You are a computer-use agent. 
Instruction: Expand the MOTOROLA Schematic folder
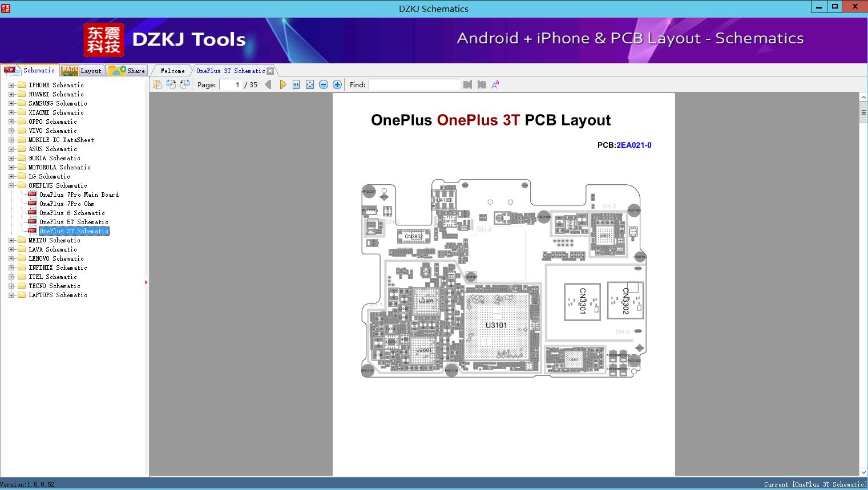[11, 167]
